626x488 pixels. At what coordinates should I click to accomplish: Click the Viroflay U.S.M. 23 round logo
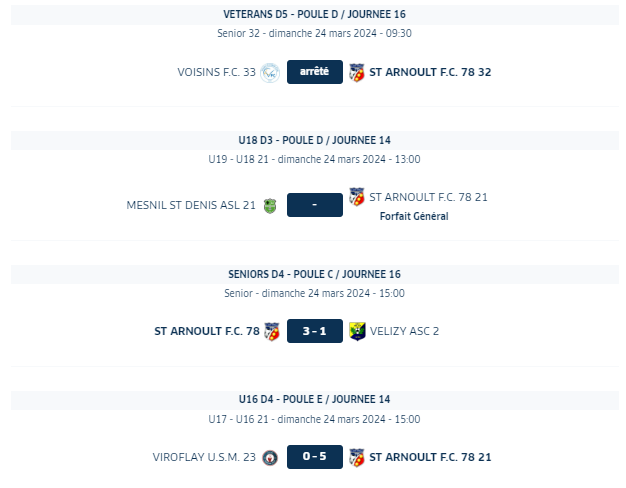[270, 458]
